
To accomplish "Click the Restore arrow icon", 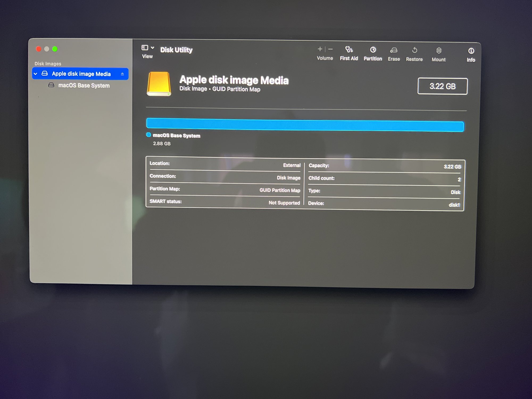I will pyautogui.click(x=414, y=50).
